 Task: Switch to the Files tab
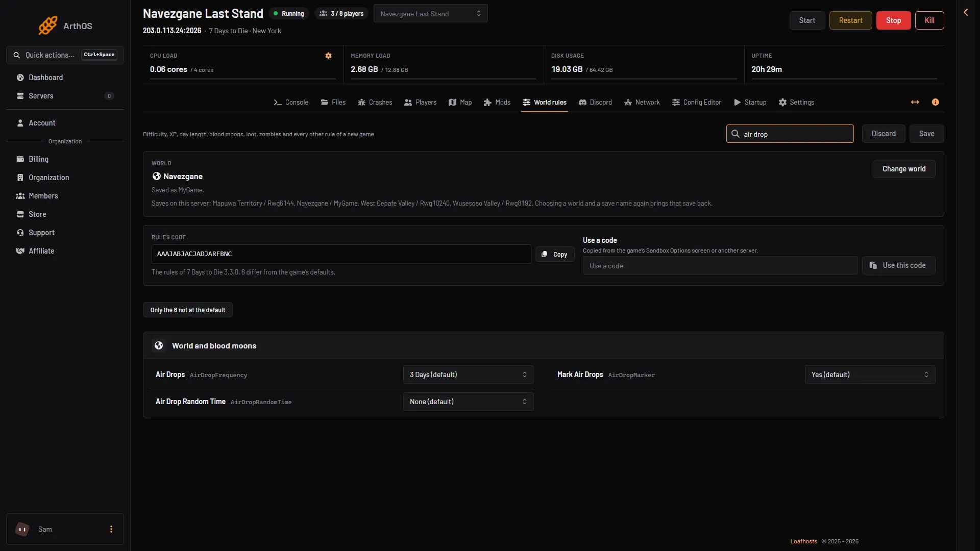click(333, 102)
